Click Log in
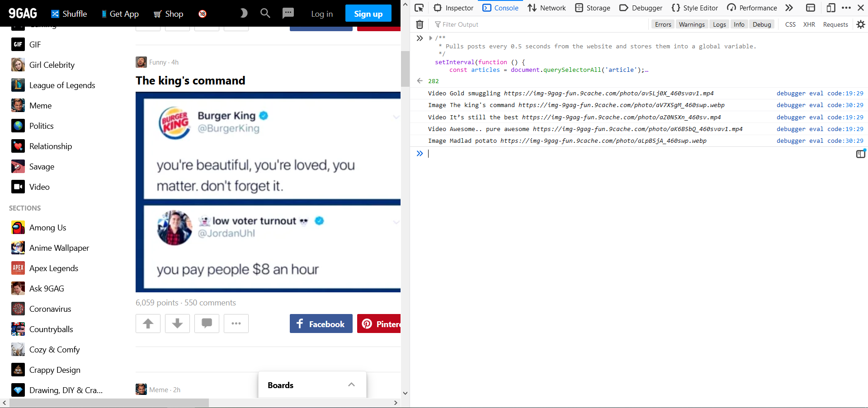Image resolution: width=868 pixels, height=408 pixels. [322, 14]
